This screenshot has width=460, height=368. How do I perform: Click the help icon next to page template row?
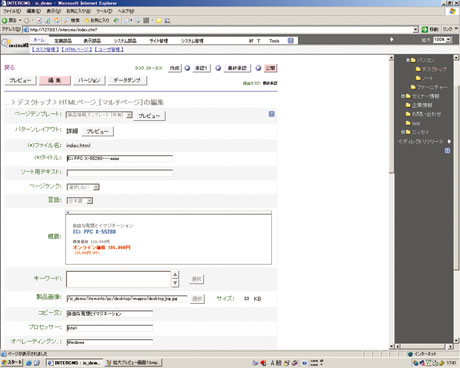click(272, 114)
